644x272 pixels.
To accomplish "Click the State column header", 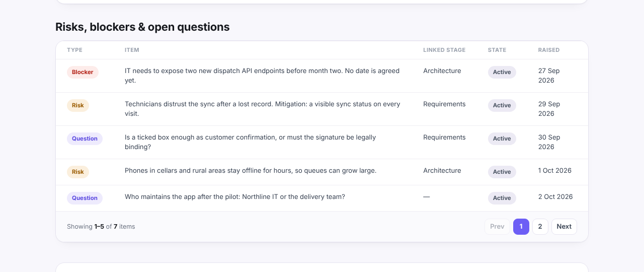I will point(497,50).
